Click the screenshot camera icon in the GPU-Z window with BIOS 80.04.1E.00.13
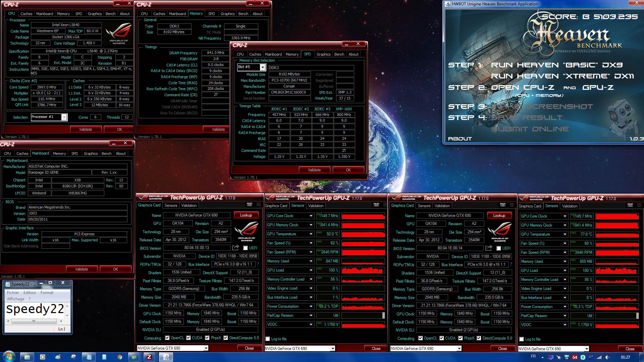 pos(249,204)
